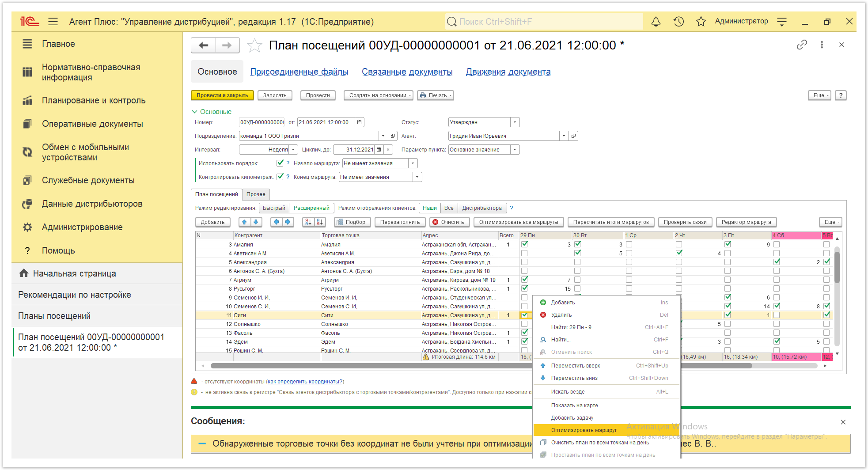Screen dimensions: 868x470
Task: Check the 29 Пн box for Аветисян А.М.
Action: click(524, 253)
